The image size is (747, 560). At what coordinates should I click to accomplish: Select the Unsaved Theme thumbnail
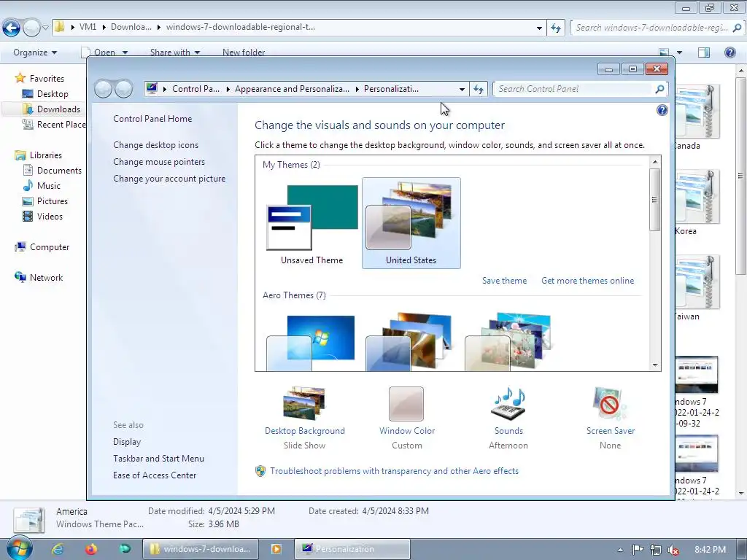point(312,223)
